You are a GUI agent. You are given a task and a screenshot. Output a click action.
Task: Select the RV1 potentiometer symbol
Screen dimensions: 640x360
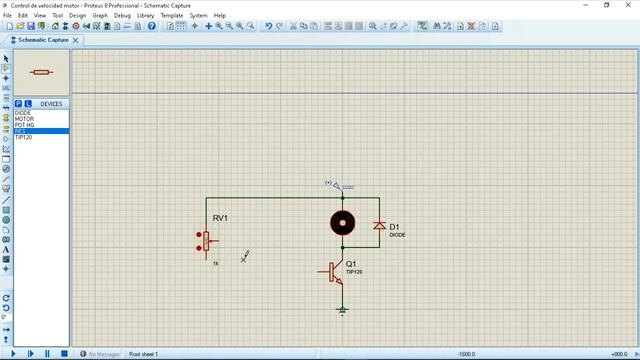click(x=207, y=241)
